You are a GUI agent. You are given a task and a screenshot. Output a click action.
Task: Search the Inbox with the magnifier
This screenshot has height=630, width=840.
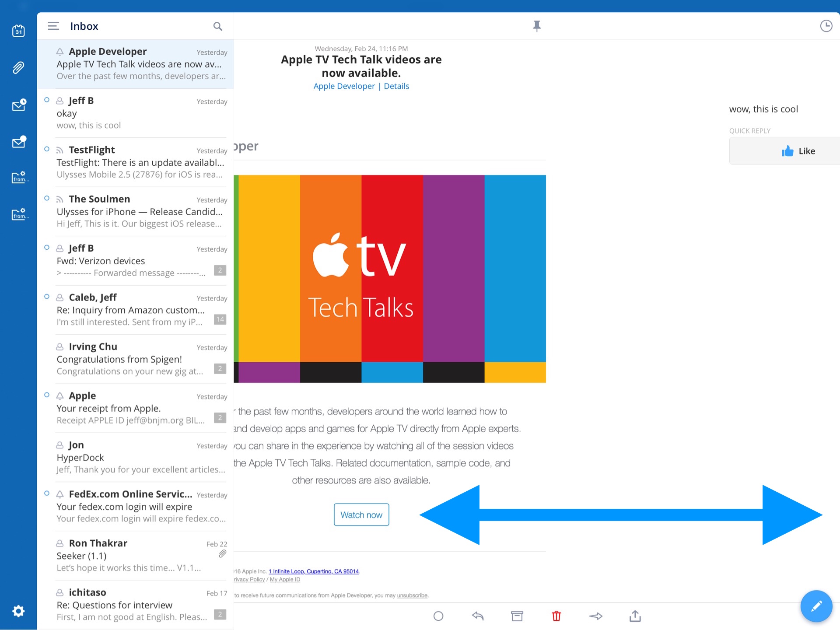(217, 26)
